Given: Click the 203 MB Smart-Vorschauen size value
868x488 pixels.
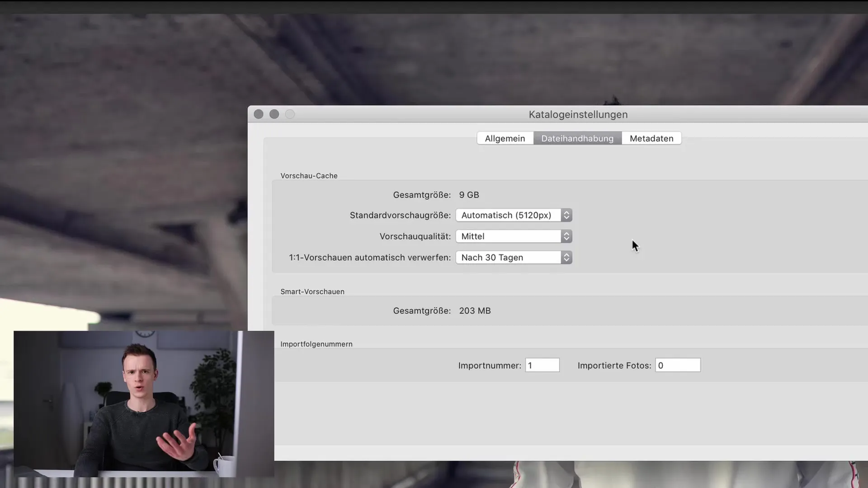Looking at the screenshot, I should tap(475, 311).
